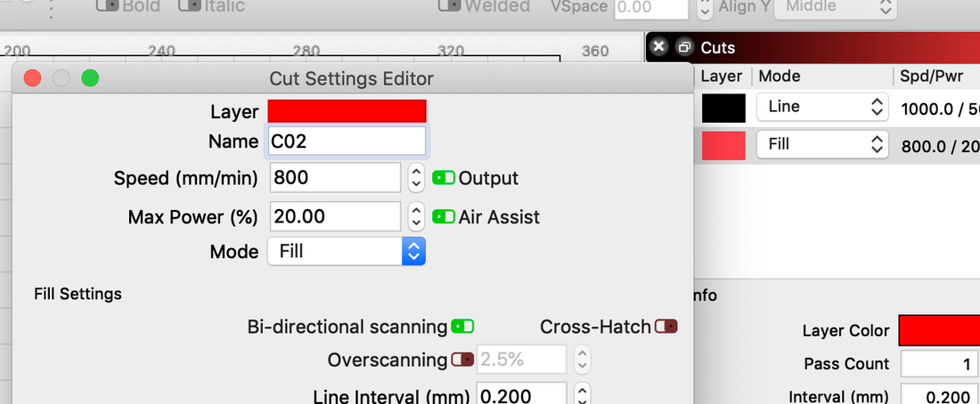The width and height of the screenshot is (980, 404).
Task: Adjust the Speed stepper arrows
Action: tap(415, 178)
